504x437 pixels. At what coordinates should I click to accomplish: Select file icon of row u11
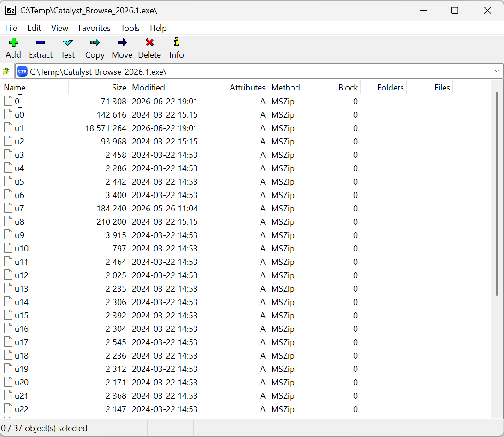[x=8, y=262]
